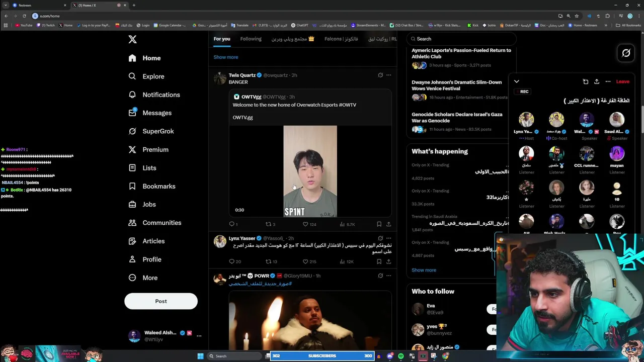This screenshot has height=362, width=644.
Task: Open the More menu in the sidebar
Action: tap(143, 278)
